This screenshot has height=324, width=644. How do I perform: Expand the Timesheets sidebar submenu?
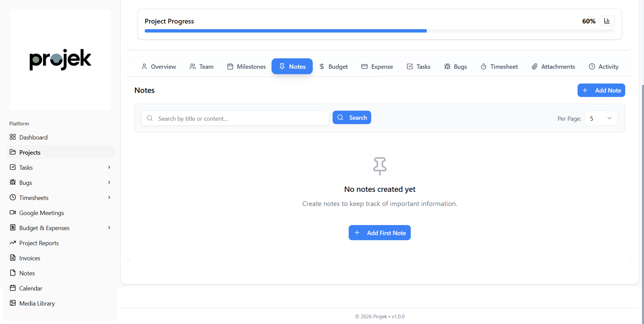(x=109, y=198)
